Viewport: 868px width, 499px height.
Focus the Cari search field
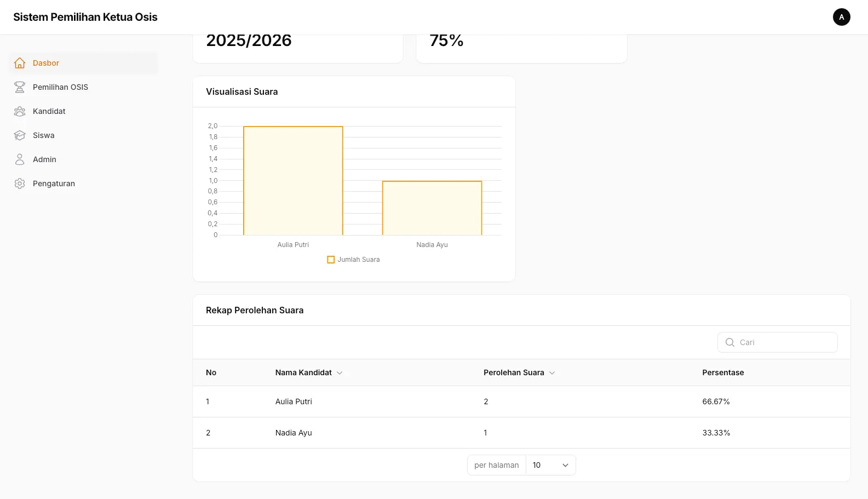pos(777,342)
